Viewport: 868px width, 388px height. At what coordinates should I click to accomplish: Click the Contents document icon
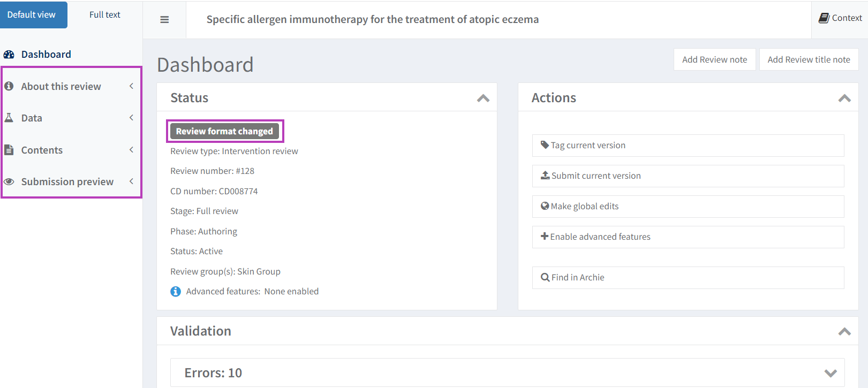pos(9,150)
